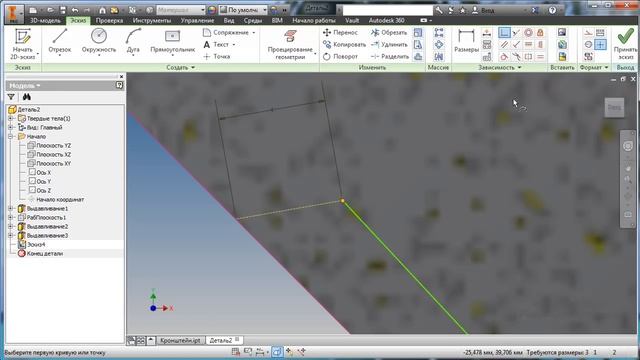Click the concentric constraint icon
Image resolution: width=640 pixels, height=360 pixels.
point(528,32)
